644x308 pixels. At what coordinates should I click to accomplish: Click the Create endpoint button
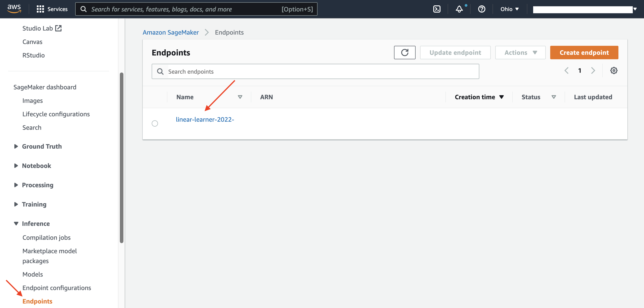[x=584, y=53]
